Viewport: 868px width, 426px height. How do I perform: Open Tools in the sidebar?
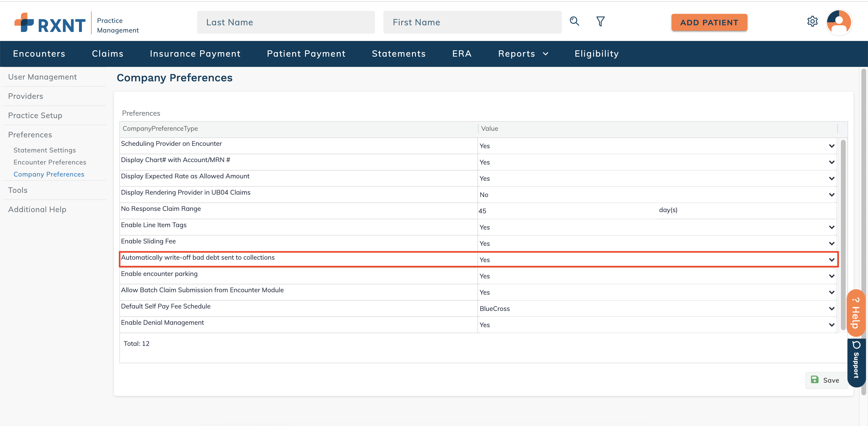[18, 190]
